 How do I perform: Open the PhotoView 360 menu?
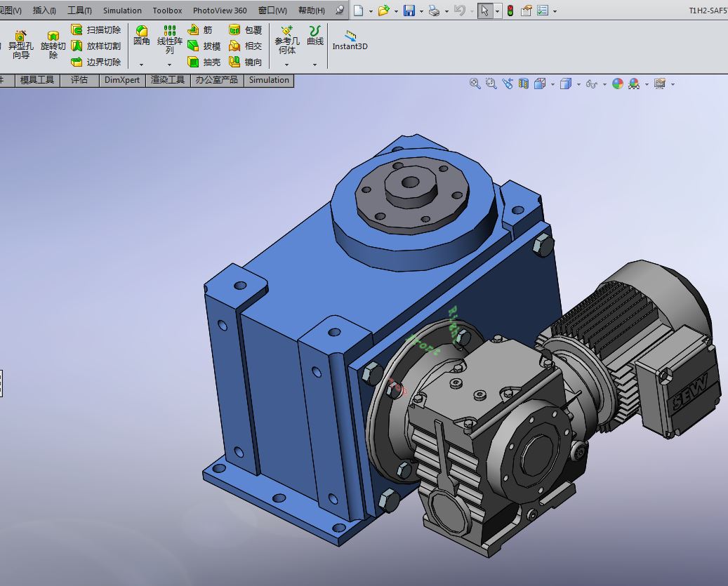point(220,11)
